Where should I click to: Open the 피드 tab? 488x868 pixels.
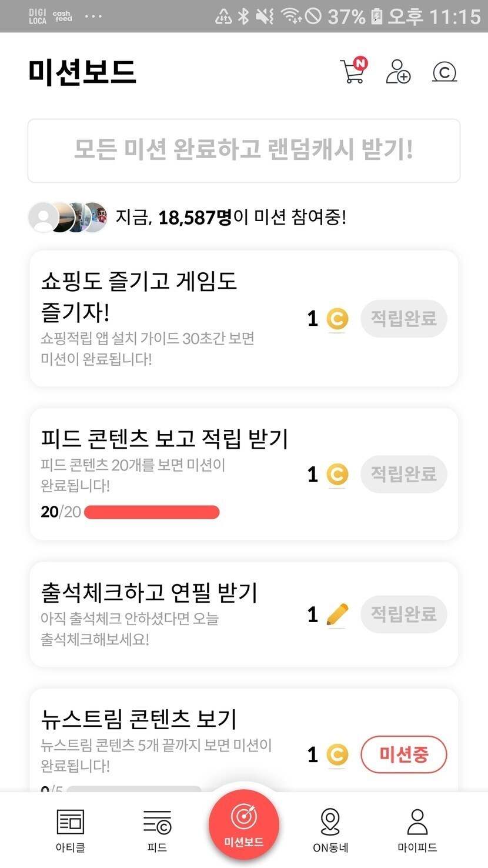click(x=157, y=829)
